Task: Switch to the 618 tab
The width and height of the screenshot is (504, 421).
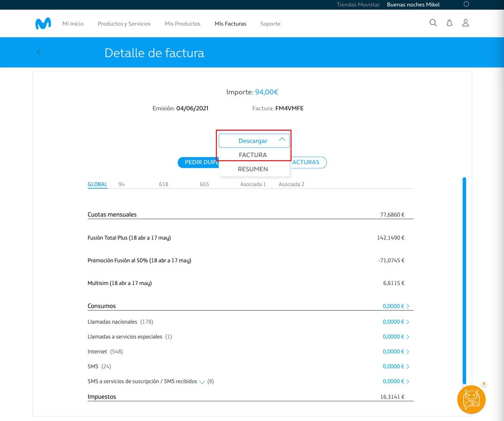Action: click(x=163, y=184)
